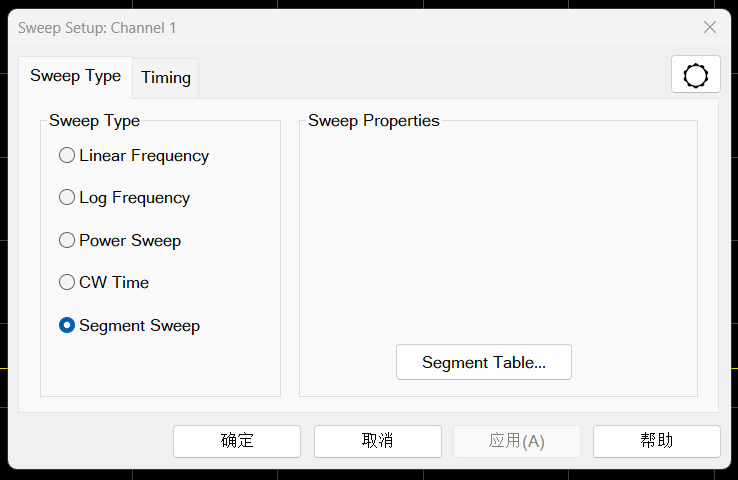Select the Segment Sweep radio button
This screenshot has width=738, height=480.
coord(67,325)
